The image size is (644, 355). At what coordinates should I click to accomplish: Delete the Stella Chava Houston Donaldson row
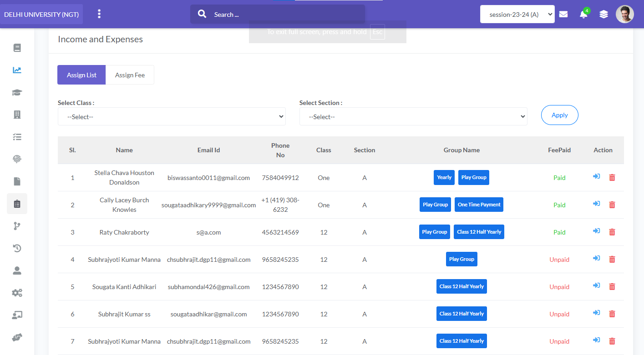click(612, 177)
